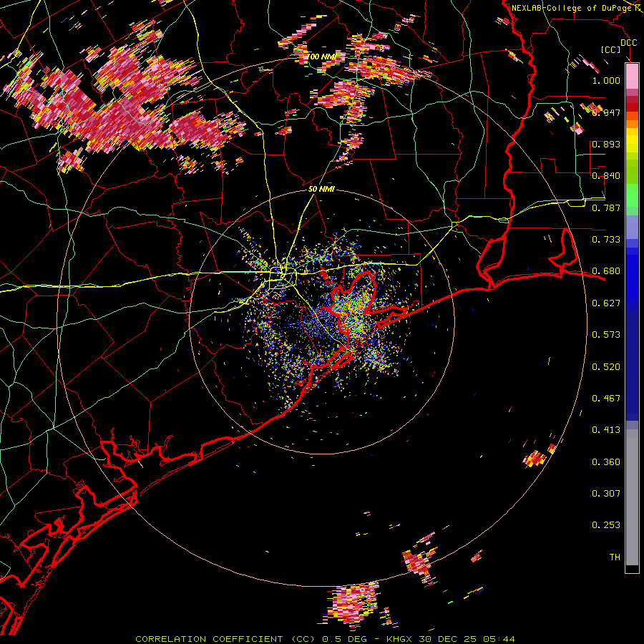Viewport: 644px width, 644px height.
Task: Click the 30 DEC 25 date text
Action: point(447,639)
